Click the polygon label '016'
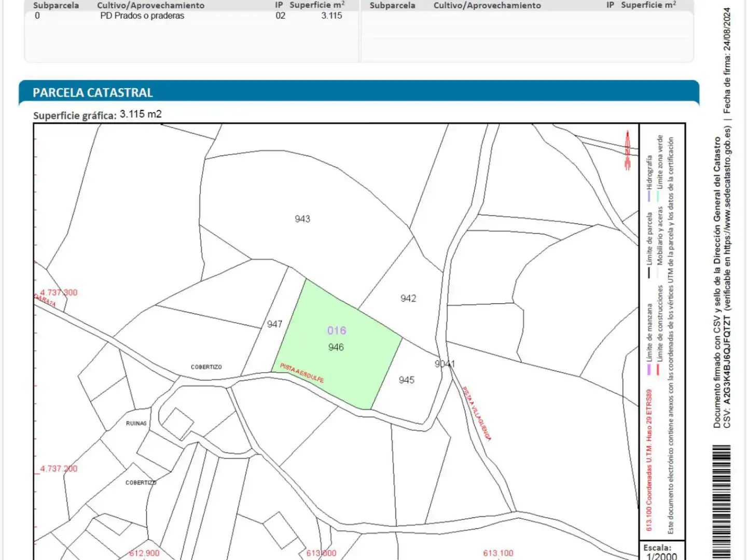The width and height of the screenshot is (747, 560). tap(337, 330)
